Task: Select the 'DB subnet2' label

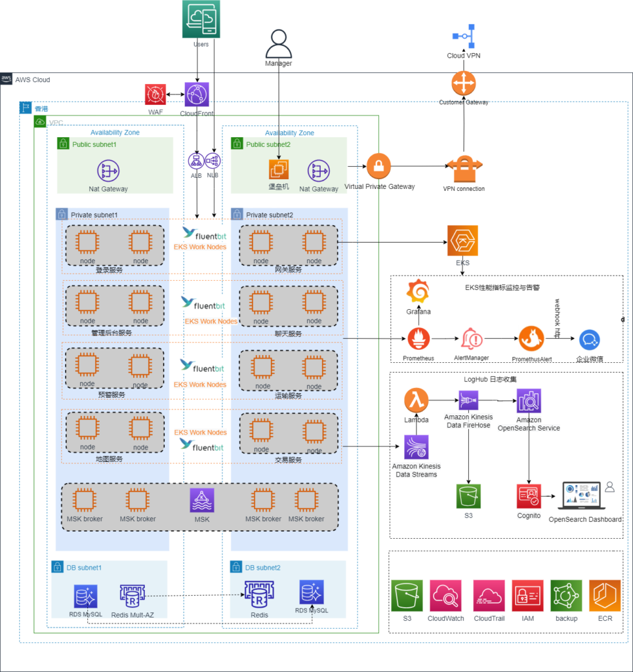Action: pos(262,568)
